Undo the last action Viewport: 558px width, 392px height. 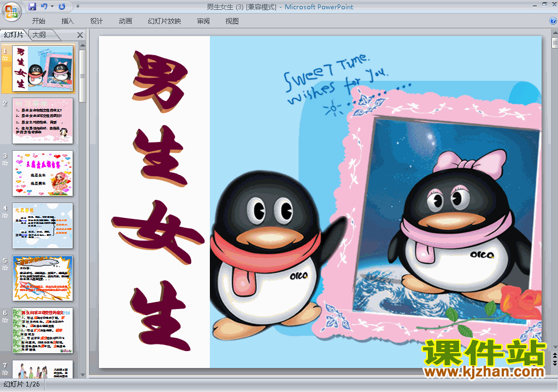[x=44, y=7]
